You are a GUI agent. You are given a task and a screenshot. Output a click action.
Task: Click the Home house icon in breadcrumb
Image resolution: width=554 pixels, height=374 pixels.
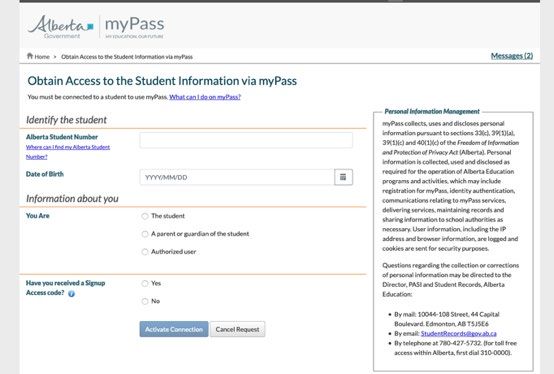[30, 56]
